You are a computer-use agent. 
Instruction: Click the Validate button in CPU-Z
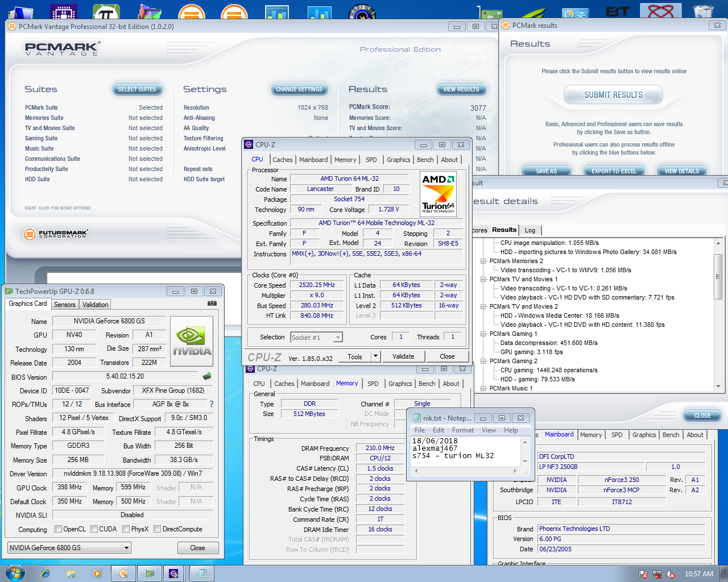point(403,356)
